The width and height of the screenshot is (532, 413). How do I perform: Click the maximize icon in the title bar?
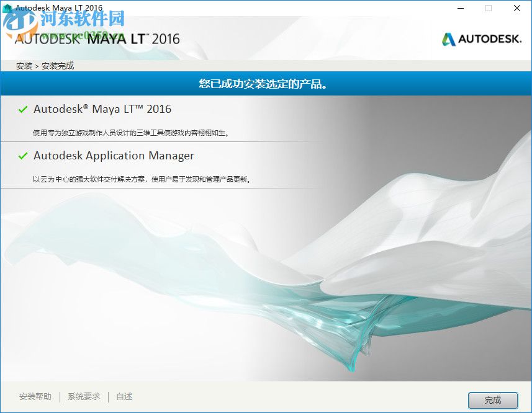[x=488, y=9]
